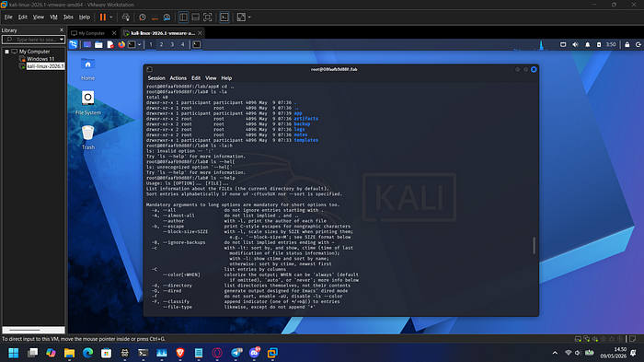Expand the terminal launcher dropdown arrow
Viewport: 644px width, 362px height.
coord(139,44)
